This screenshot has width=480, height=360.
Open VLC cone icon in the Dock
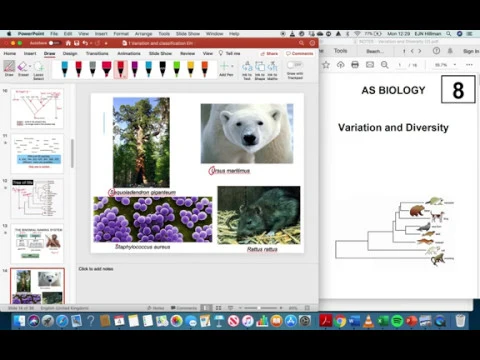(x=369, y=321)
